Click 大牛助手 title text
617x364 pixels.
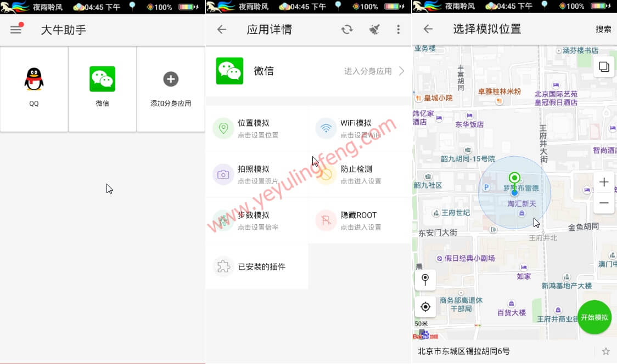63,30
